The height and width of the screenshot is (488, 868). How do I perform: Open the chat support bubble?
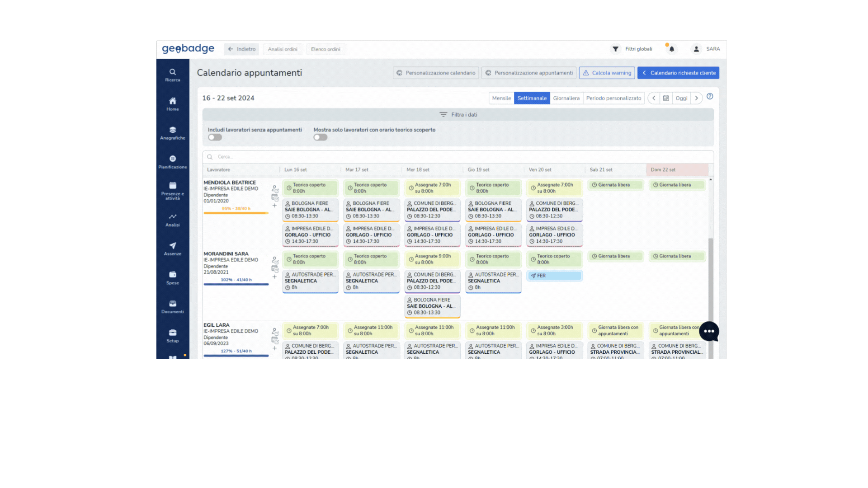click(x=709, y=331)
